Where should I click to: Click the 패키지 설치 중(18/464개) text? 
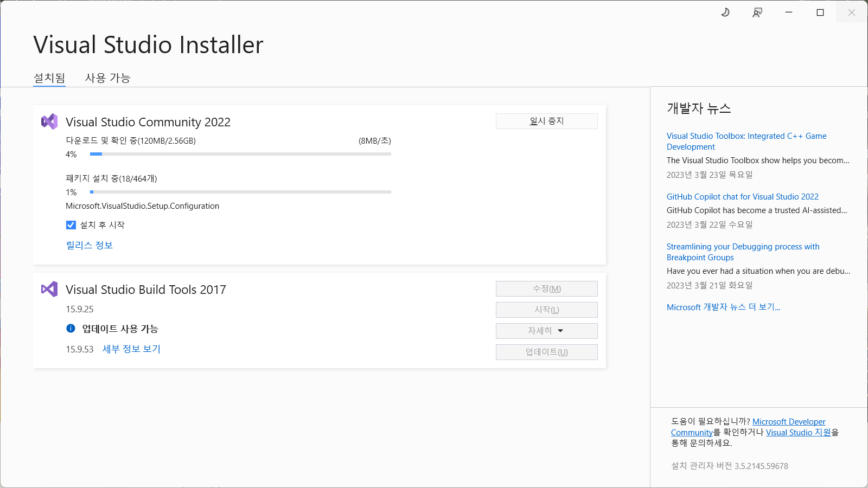111,178
